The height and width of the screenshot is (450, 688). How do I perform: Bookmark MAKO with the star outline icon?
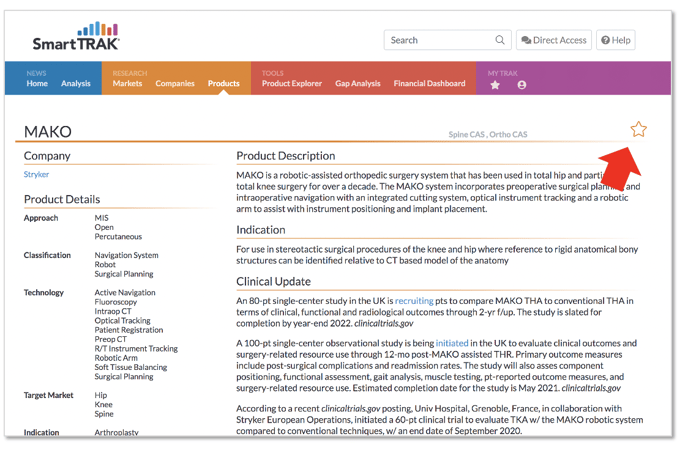638,129
